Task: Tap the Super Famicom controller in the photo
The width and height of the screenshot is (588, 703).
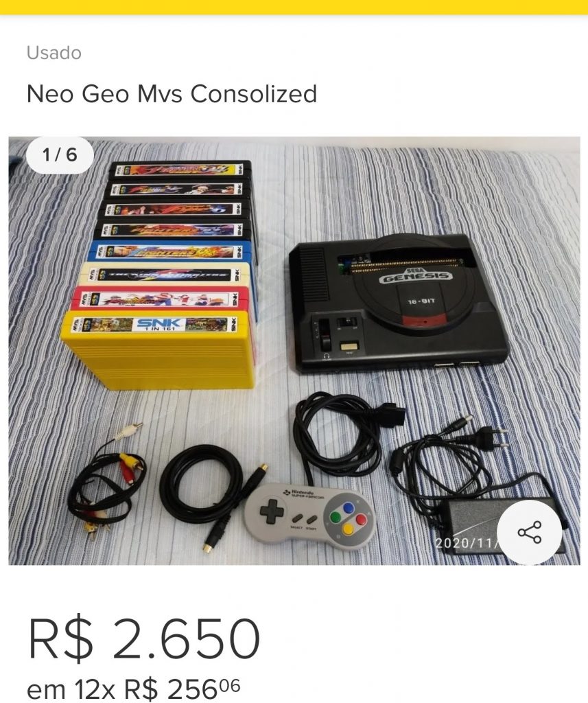Action: click(310, 516)
